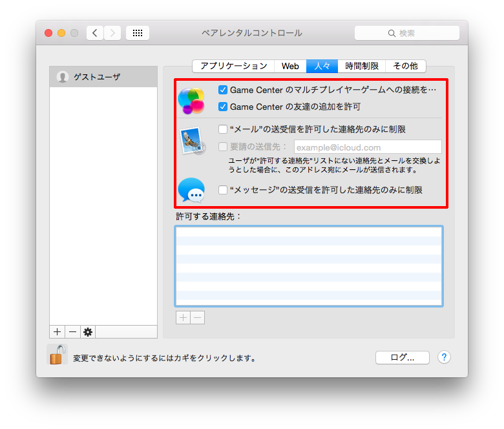Click the ペアレンタルコントロール window title
The image size is (504, 429).
click(x=252, y=33)
